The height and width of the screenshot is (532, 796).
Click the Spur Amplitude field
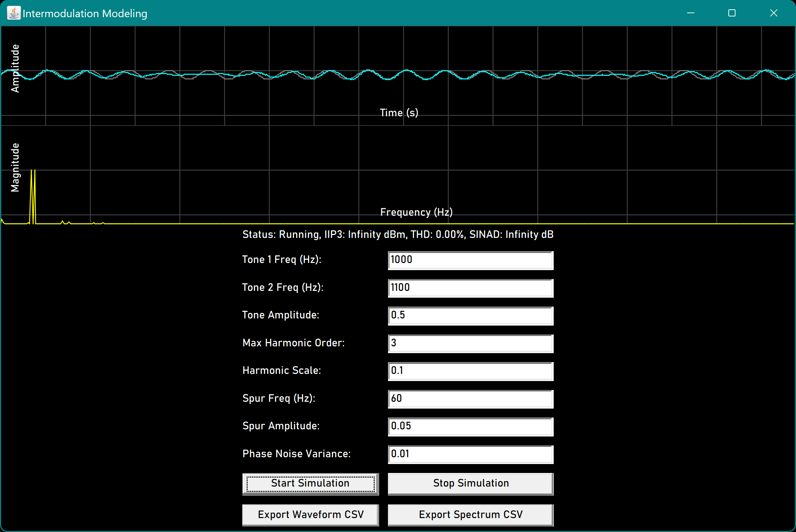click(x=470, y=426)
